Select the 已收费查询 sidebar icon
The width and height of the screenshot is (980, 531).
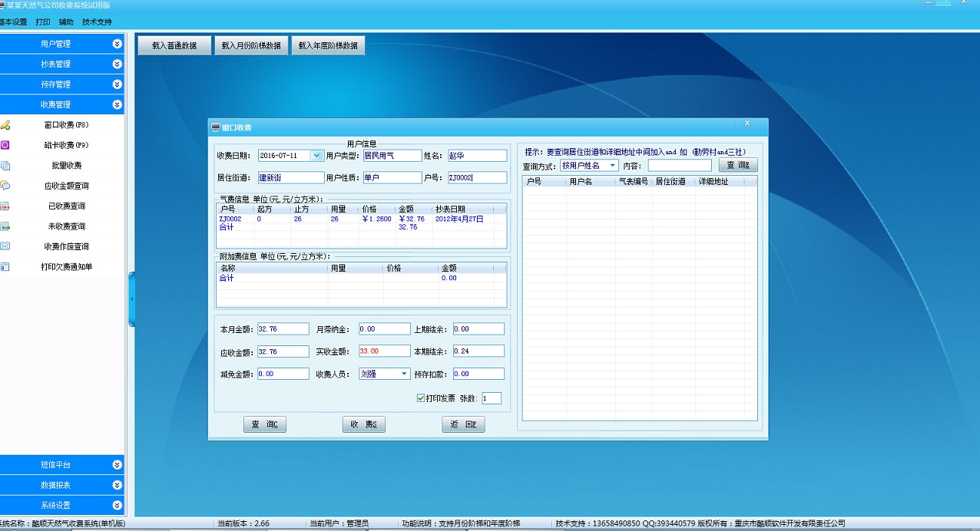coord(5,206)
